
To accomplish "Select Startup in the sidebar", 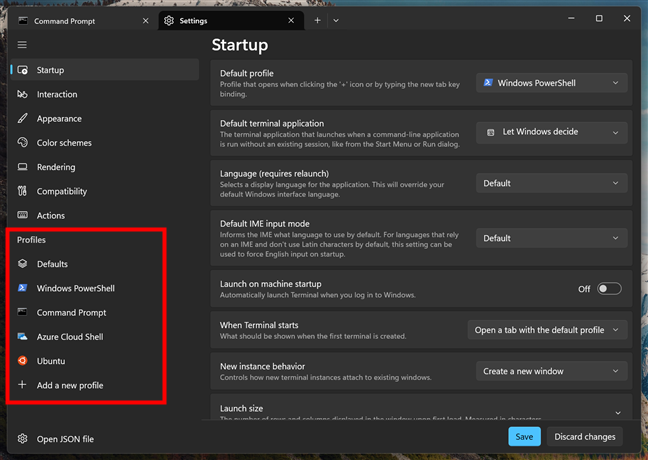I will tap(105, 70).
